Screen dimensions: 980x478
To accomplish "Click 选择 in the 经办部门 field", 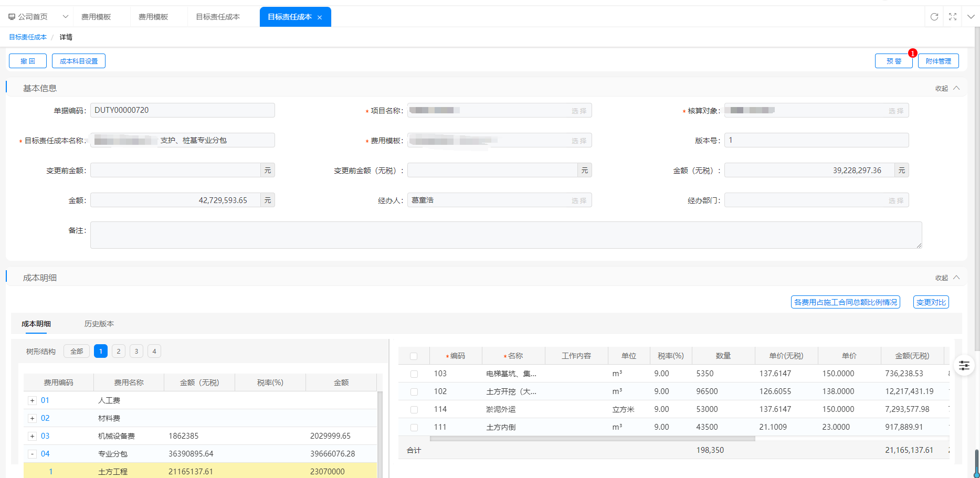I will 896,200.
